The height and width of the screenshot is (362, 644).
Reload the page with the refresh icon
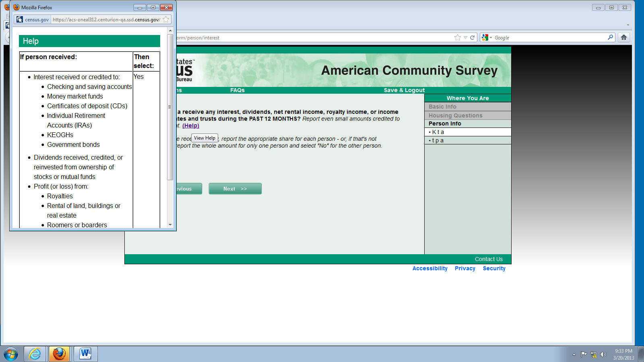click(x=473, y=37)
